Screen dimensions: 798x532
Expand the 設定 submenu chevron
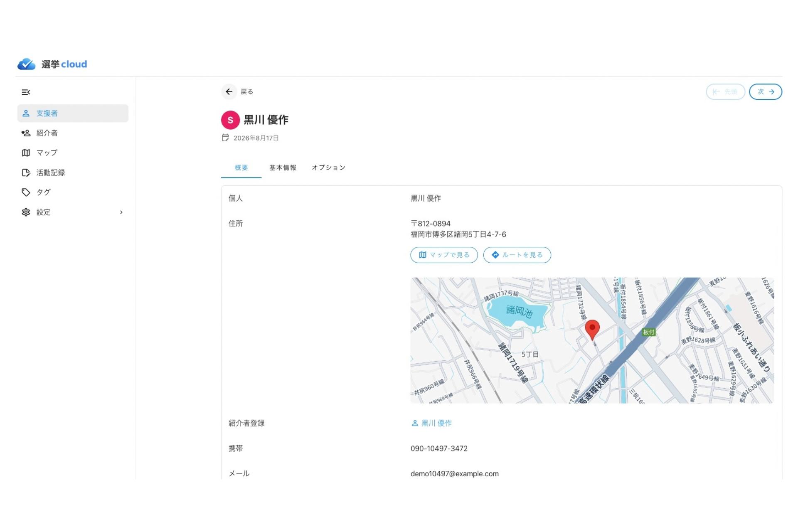121,212
